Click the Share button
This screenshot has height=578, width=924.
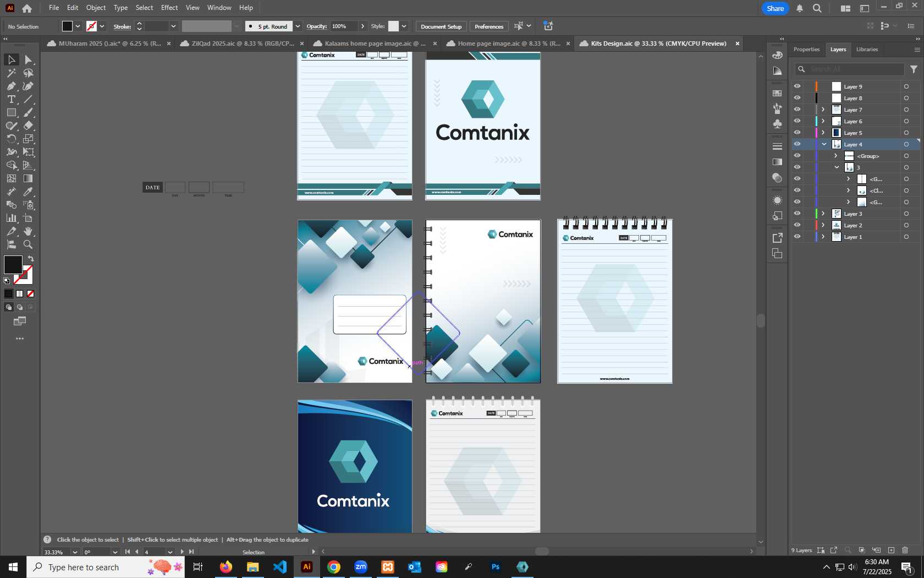(x=775, y=8)
